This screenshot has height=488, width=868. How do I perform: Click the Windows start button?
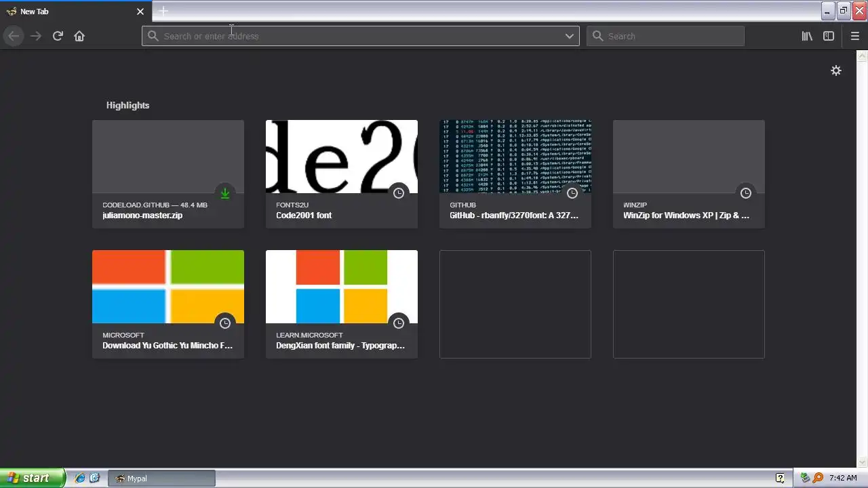pyautogui.click(x=33, y=478)
